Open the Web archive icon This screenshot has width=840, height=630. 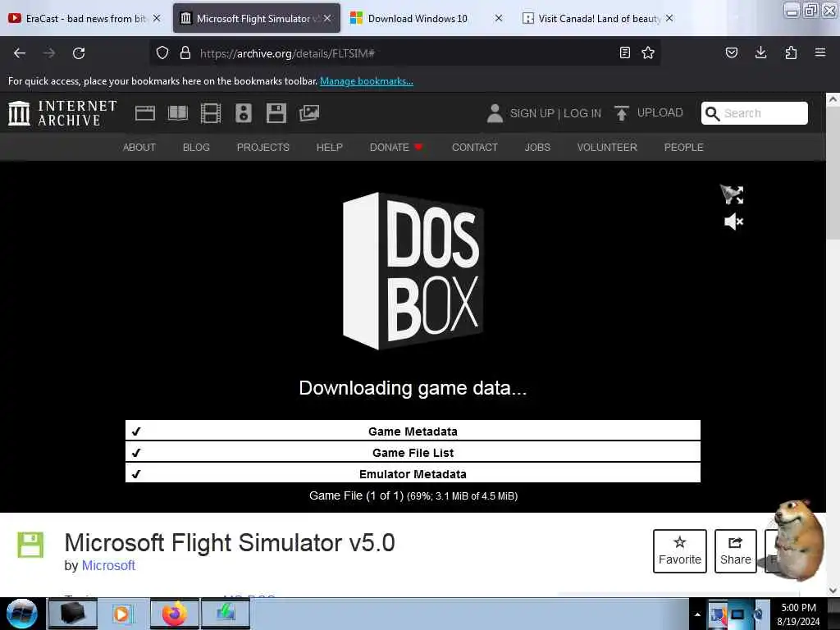144,113
